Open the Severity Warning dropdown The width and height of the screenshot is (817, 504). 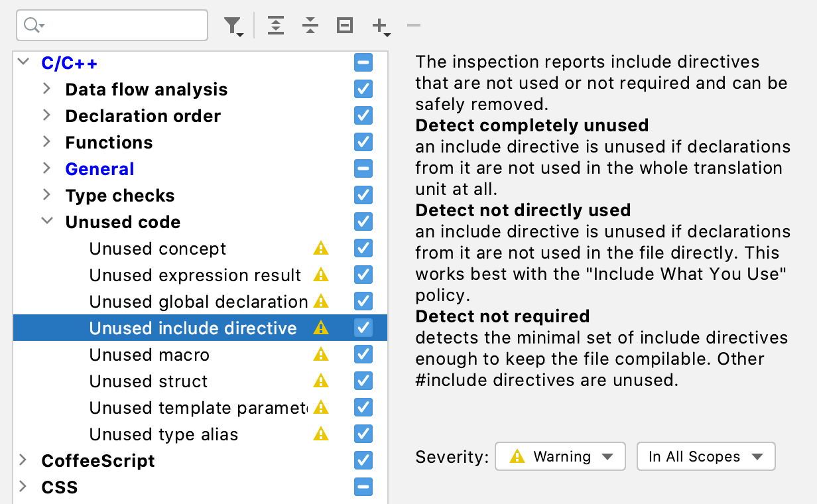coord(560,457)
